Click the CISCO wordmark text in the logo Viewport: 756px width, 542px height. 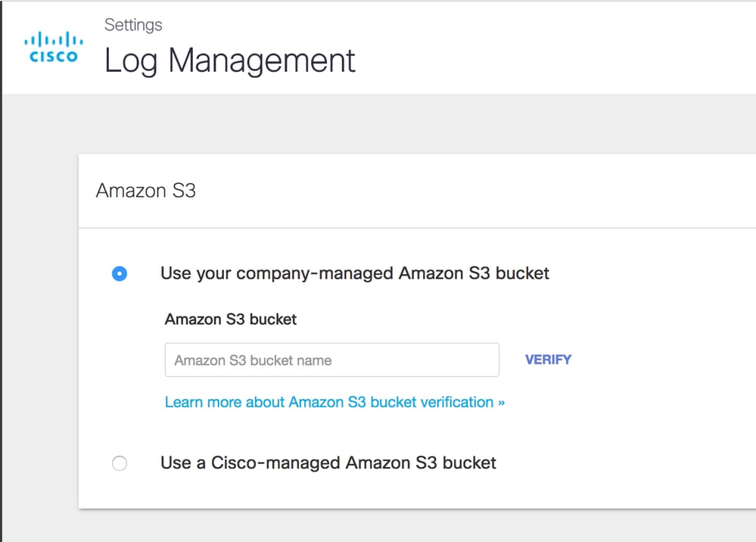(53, 57)
